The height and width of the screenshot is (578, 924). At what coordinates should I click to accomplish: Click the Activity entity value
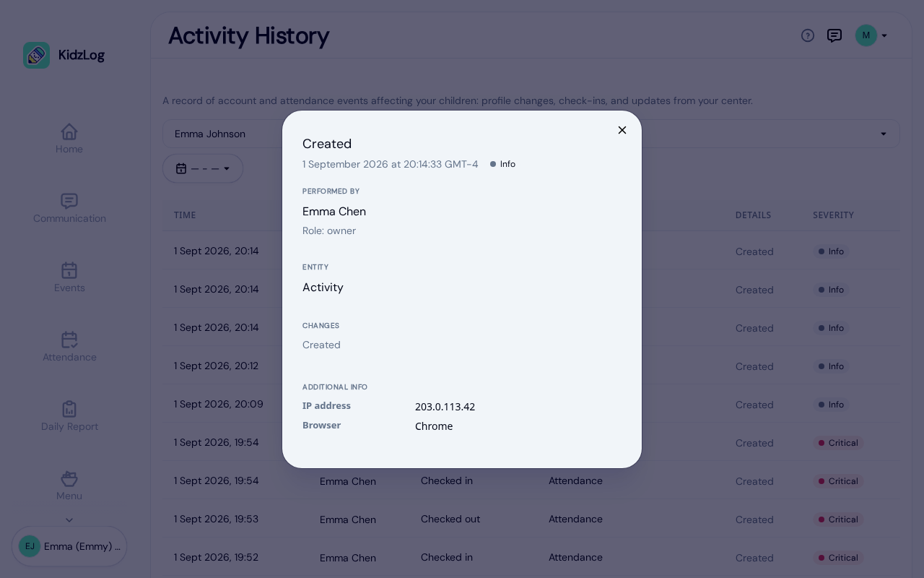coord(323,288)
